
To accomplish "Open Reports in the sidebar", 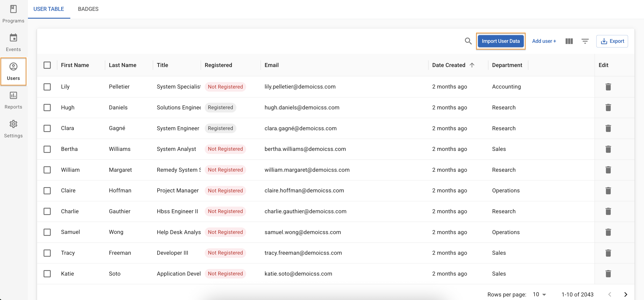I will coord(13,100).
